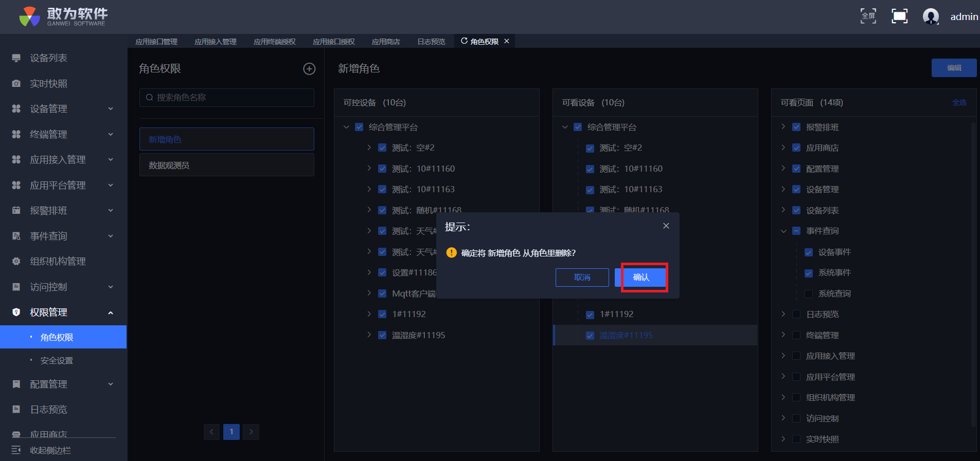
Task: Switch to 日志预览 tab
Action: point(431,42)
